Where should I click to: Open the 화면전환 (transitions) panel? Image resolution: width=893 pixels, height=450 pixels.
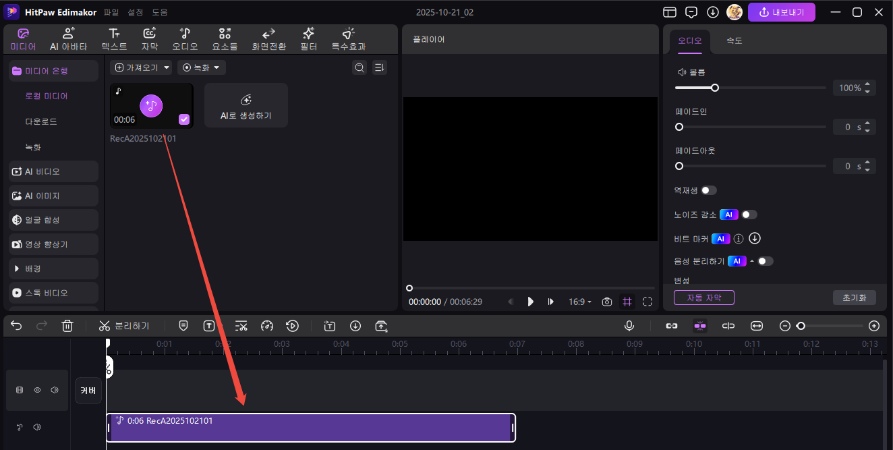point(267,39)
